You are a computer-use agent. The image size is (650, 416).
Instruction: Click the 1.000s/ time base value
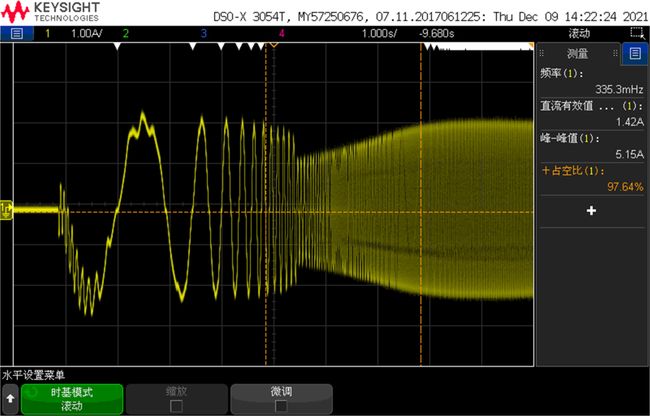379,33
